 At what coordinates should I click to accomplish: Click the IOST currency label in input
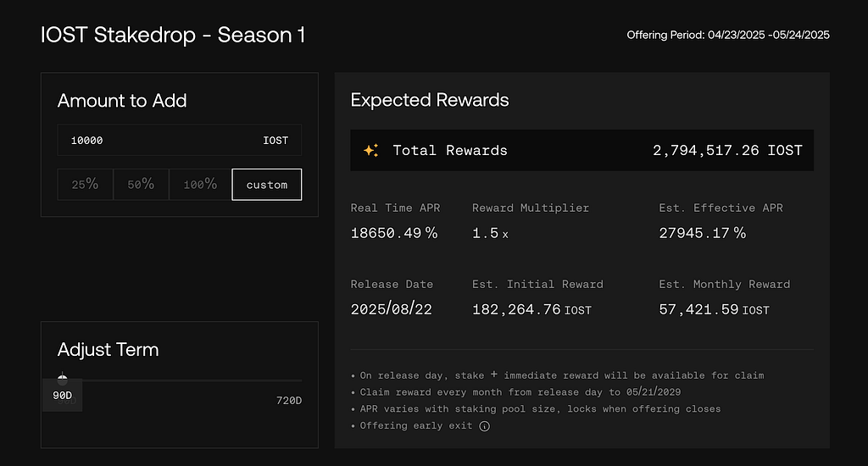click(275, 141)
